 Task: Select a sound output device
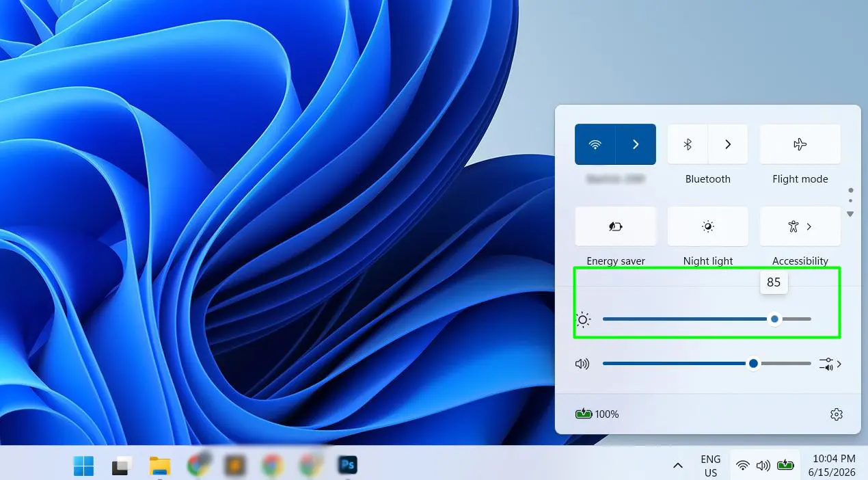830,364
